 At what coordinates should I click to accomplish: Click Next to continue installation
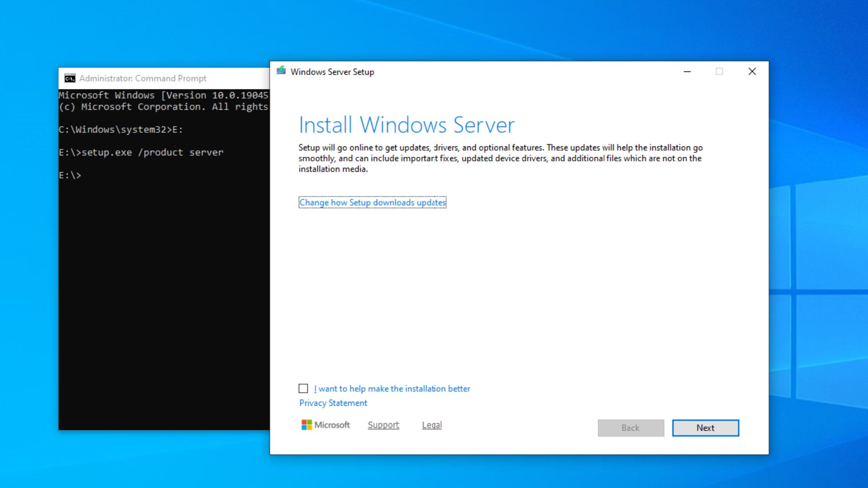click(705, 427)
